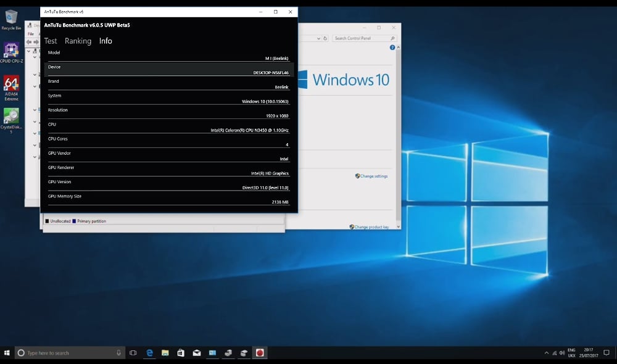Click the blue Control Panel help icon
617x364 pixels.
click(392, 48)
